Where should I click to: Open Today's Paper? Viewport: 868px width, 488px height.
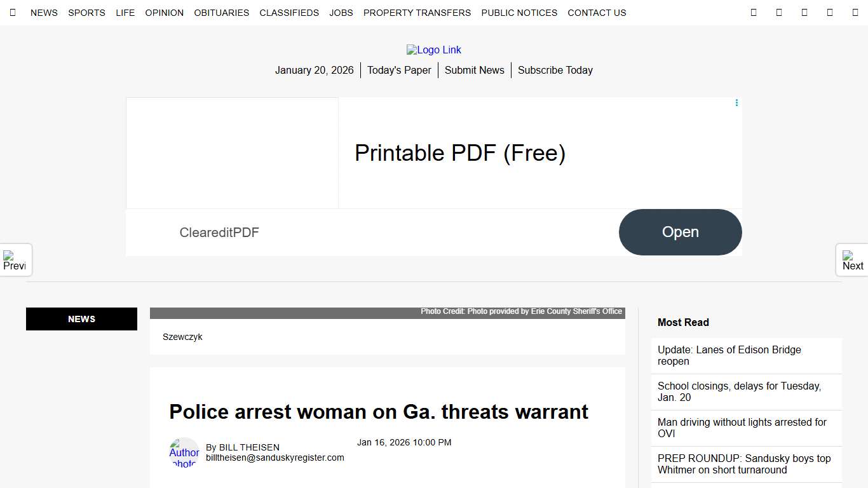pos(399,70)
